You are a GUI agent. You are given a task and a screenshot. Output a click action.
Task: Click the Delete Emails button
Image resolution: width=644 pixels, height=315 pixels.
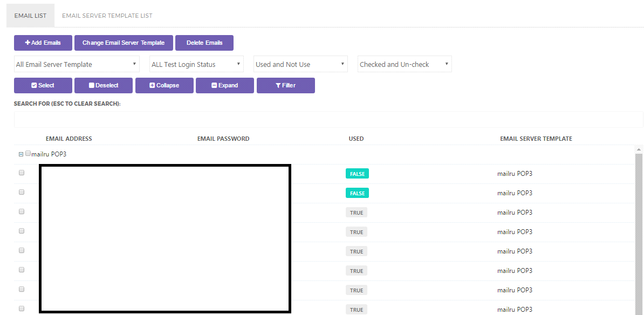click(x=204, y=43)
